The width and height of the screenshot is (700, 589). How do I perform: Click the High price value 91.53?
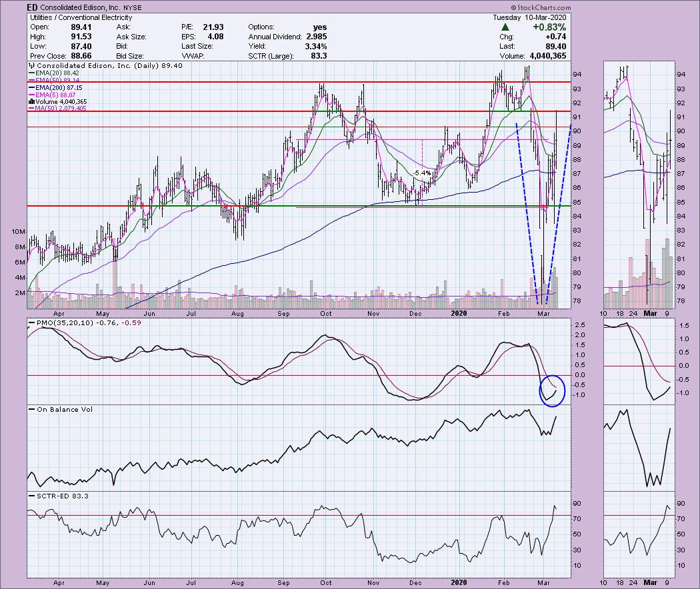tap(81, 37)
